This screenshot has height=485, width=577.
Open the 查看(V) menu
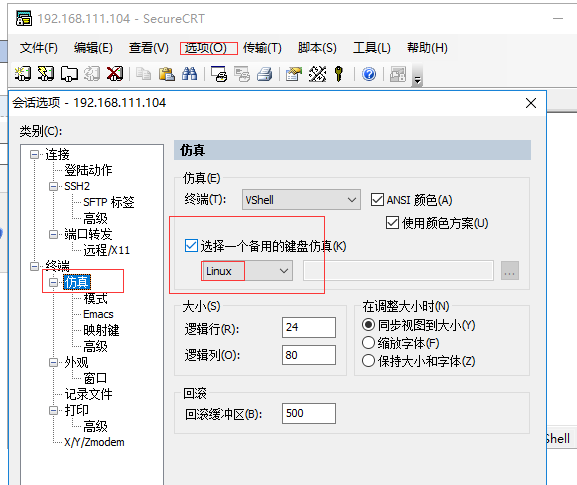(x=149, y=48)
